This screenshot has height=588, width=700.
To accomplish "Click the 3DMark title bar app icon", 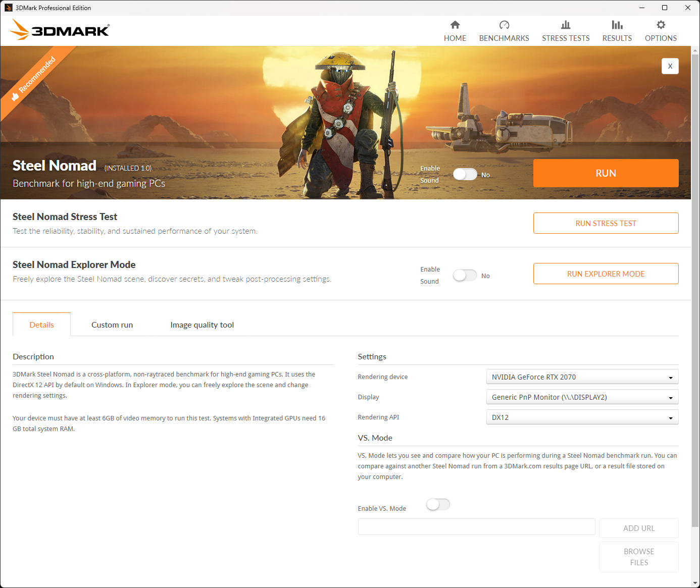I will (x=8, y=8).
